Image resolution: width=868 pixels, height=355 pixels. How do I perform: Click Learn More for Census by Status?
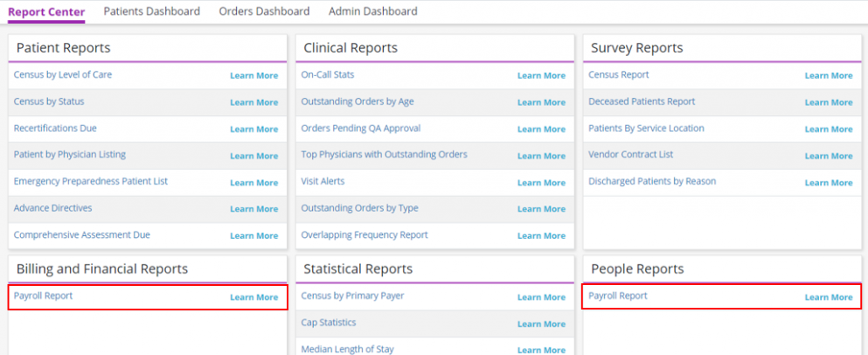(253, 102)
